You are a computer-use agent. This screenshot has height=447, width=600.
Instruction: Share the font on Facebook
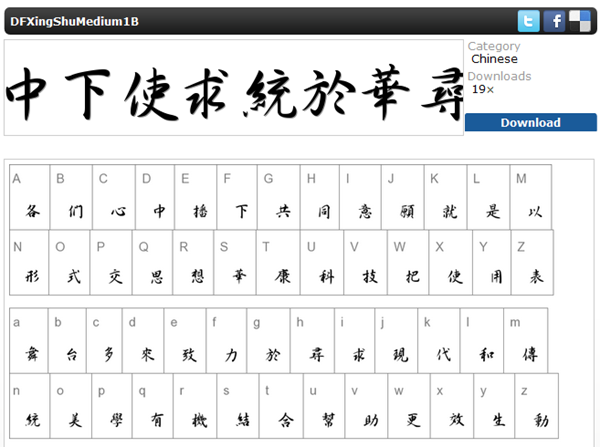point(554,21)
